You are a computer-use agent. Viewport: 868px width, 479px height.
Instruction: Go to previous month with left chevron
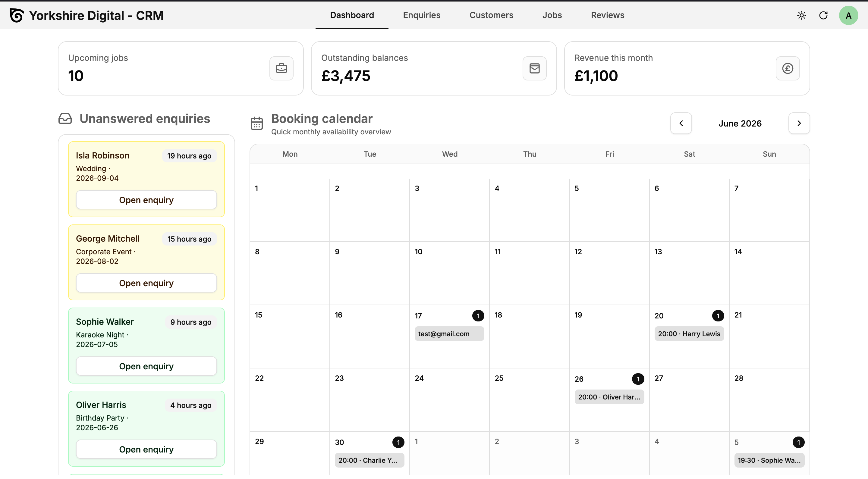[x=681, y=123]
